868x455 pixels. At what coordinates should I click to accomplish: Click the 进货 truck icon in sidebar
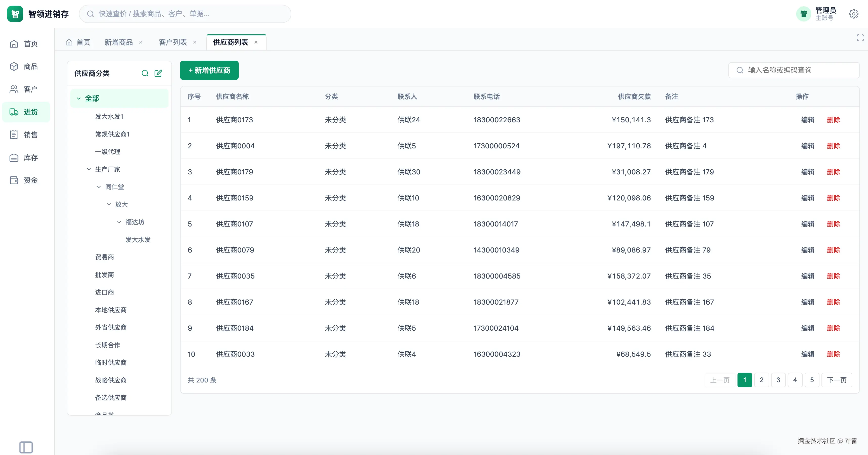click(14, 112)
